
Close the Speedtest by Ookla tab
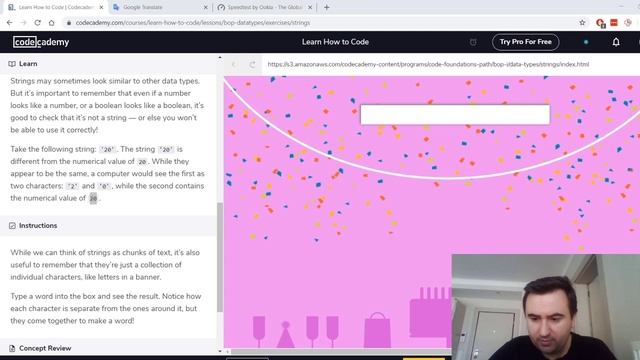[310, 7]
